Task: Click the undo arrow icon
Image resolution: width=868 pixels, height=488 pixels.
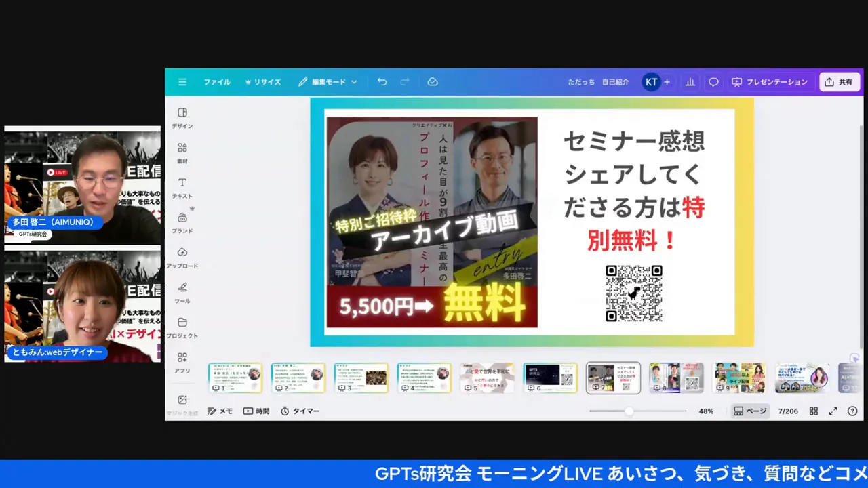Action: (x=382, y=82)
